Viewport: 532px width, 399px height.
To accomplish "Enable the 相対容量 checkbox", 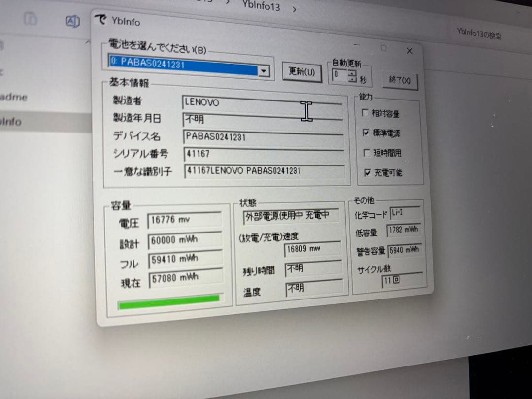I will [366, 113].
